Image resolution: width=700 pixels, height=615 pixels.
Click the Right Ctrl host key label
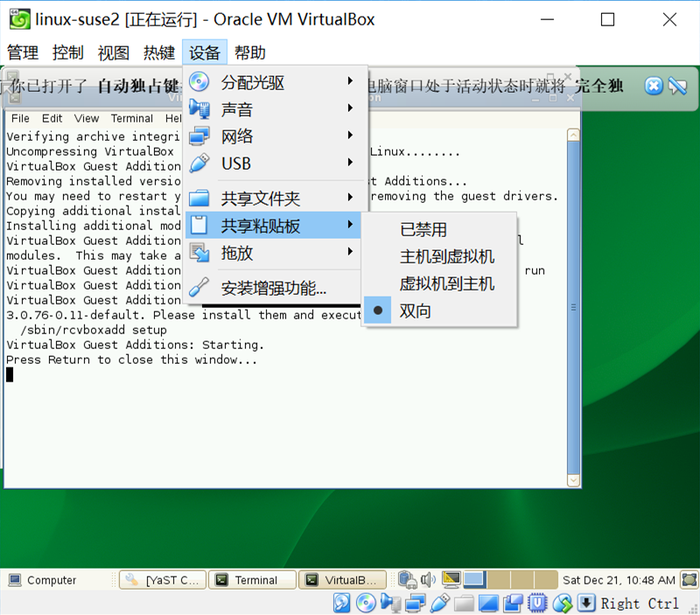(640, 604)
